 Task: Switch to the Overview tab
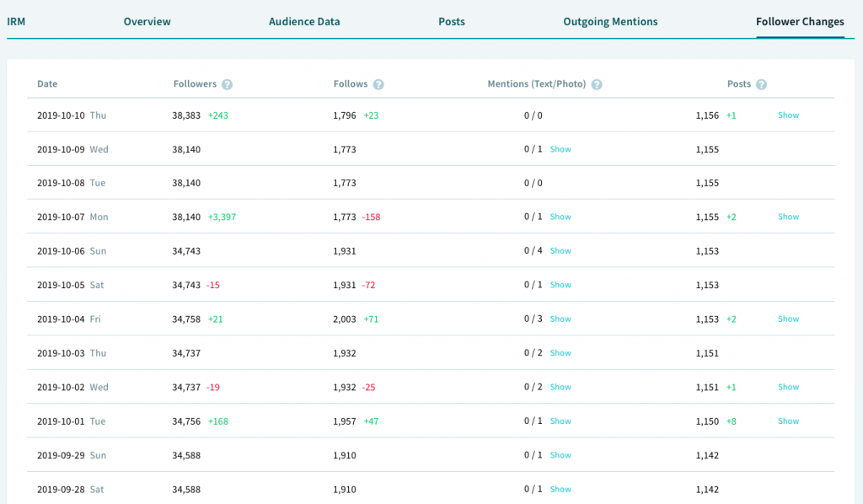147,22
